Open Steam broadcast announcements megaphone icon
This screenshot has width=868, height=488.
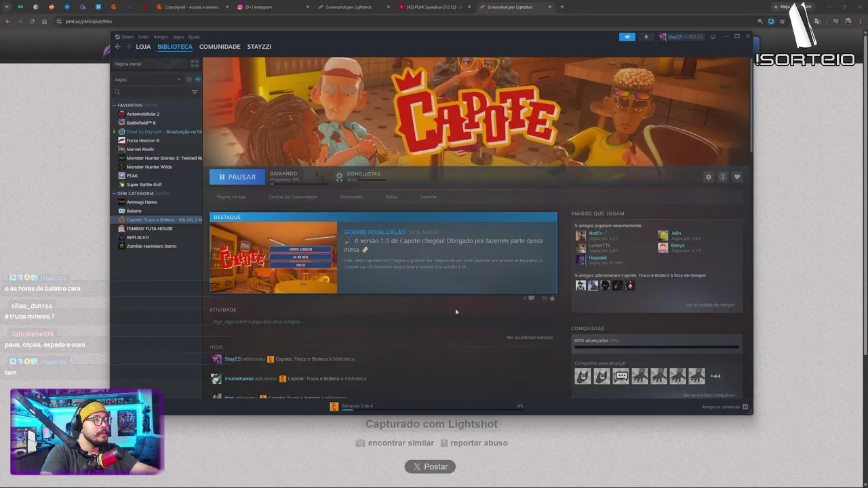(x=627, y=37)
